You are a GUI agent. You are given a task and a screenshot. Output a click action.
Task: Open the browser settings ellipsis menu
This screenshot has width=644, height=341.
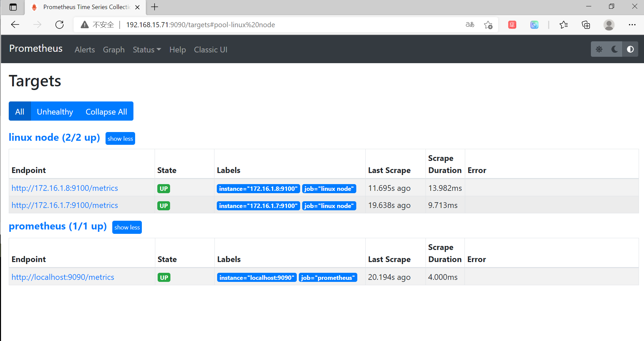[632, 25]
